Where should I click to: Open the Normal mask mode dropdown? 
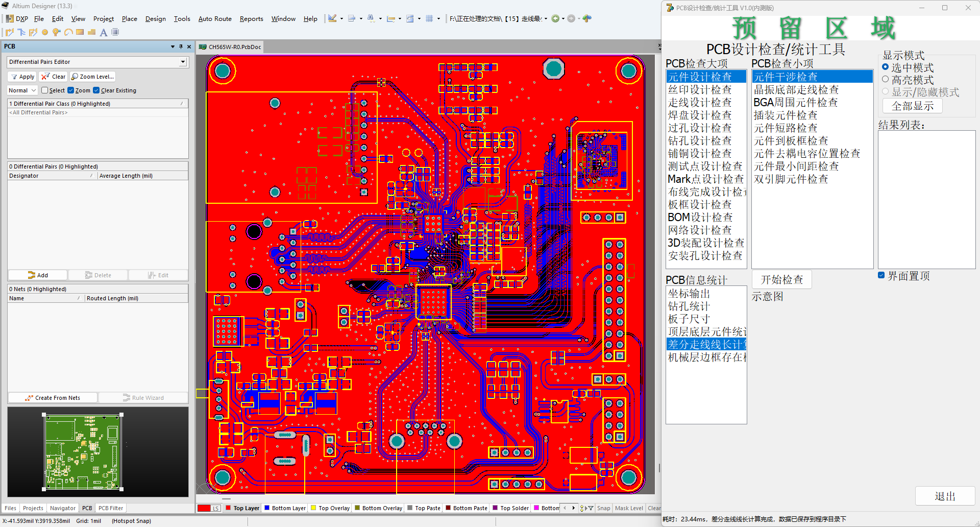tap(22, 90)
